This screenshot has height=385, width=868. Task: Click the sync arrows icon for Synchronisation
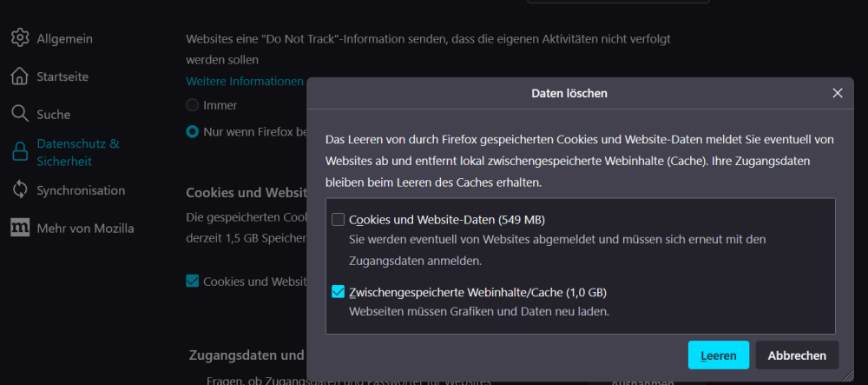pyautogui.click(x=20, y=190)
